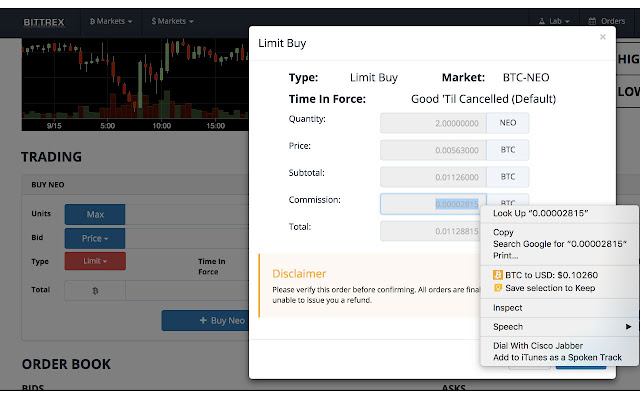Screen dimensions: 640x400
Task: Click the BTC unit label beside Price
Action: 508,150
